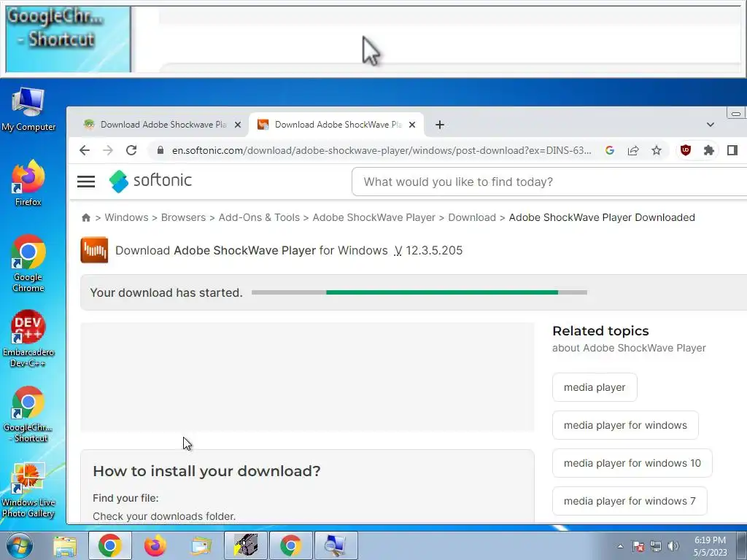The height and width of the screenshot is (560, 747).
Task: Open Windows Live Photo Gallery shortcut
Action: (28, 490)
